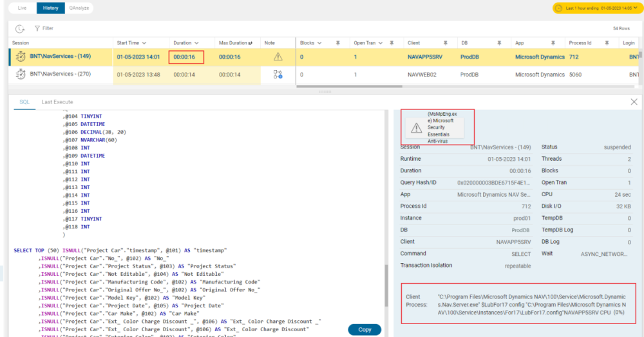Open the Filter funnel control
The width and height of the screenshot is (644, 337).
tap(44, 28)
